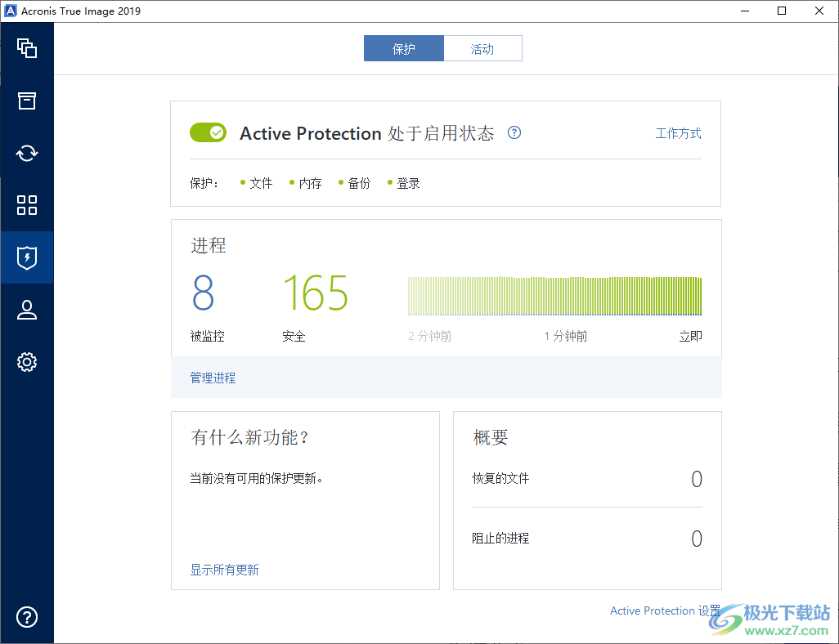The height and width of the screenshot is (644, 839).
Task: Open the Backup section in sidebar
Action: [x=27, y=49]
